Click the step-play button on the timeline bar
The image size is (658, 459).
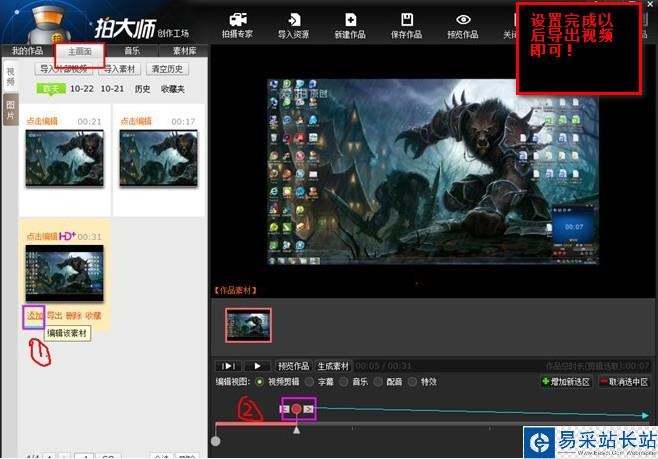point(228,366)
